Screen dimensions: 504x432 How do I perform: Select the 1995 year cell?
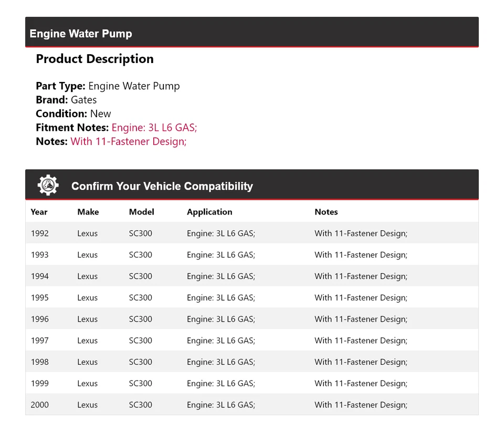39,297
